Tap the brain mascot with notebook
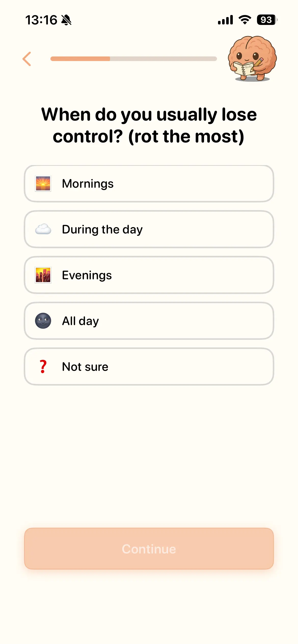Image resolution: width=298 pixels, height=644 pixels. coord(252,59)
